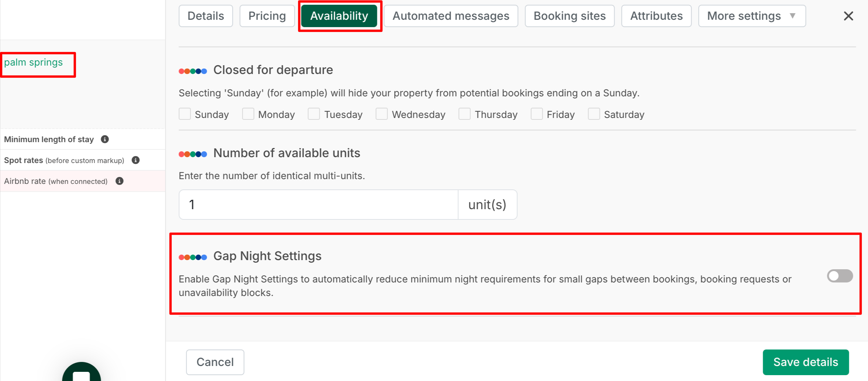
Task: Open the Automated messages tab
Action: click(x=451, y=16)
